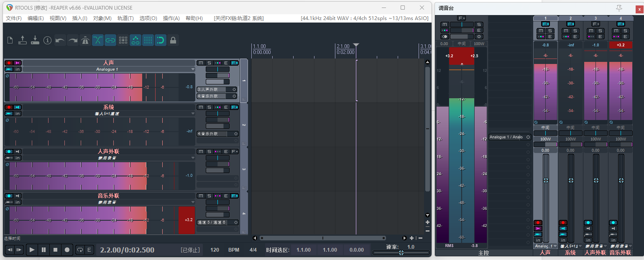644x260 pixels.
Task: Toggle item grouping link icon
Action: click(110, 41)
